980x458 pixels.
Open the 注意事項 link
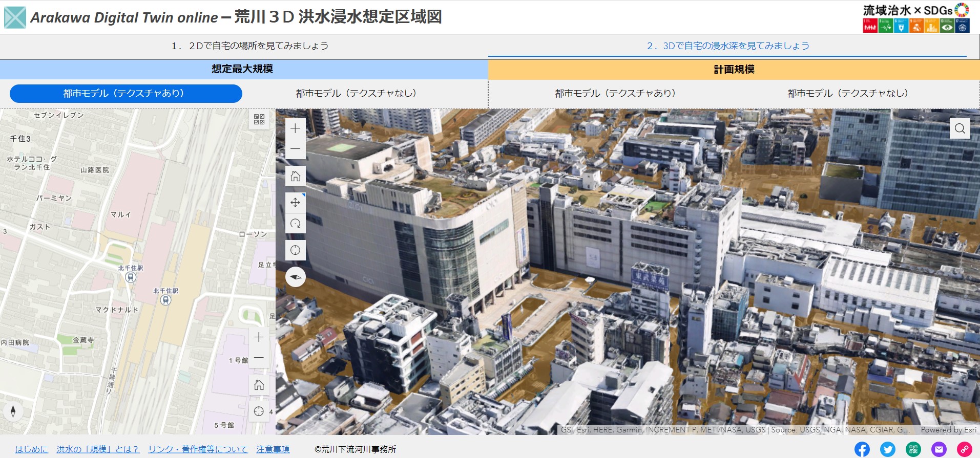[273, 449]
